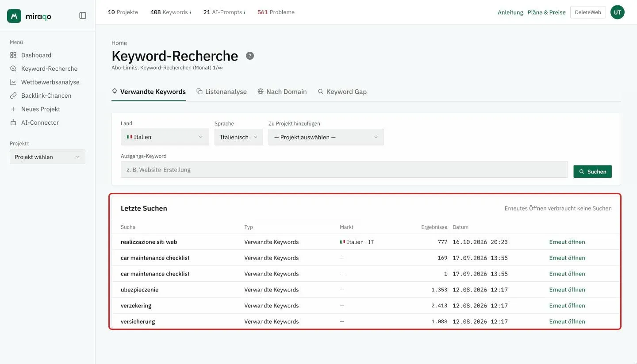Reopen 'car maintenance checklist' search with 169 results
Viewport: 637px width, 364px height.
pos(567,258)
